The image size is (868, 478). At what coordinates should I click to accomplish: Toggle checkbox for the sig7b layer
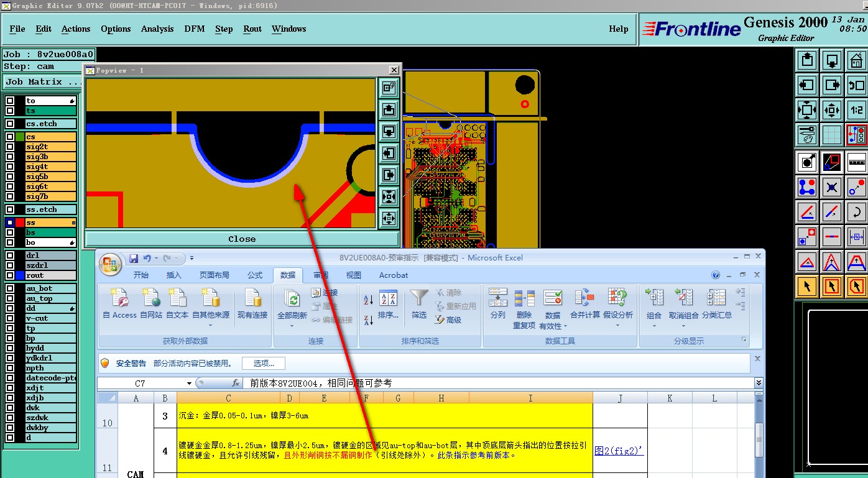[10, 196]
